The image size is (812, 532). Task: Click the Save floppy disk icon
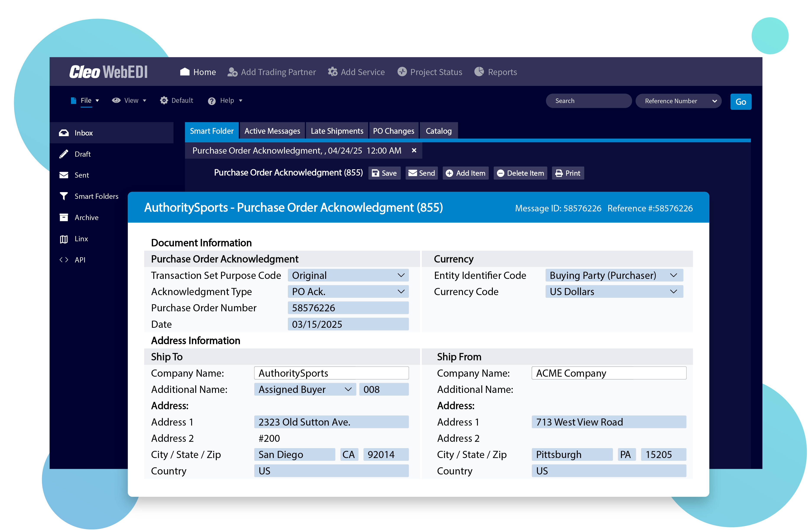[375, 173]
